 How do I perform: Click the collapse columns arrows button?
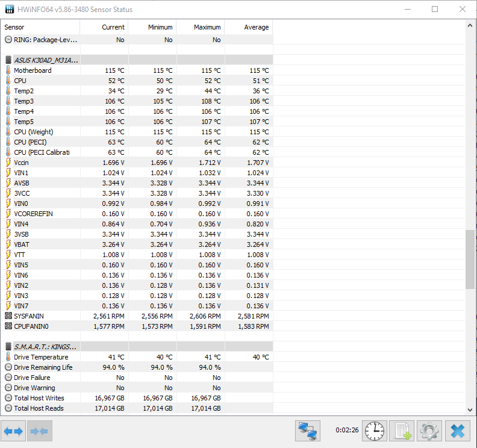point(40,431)
